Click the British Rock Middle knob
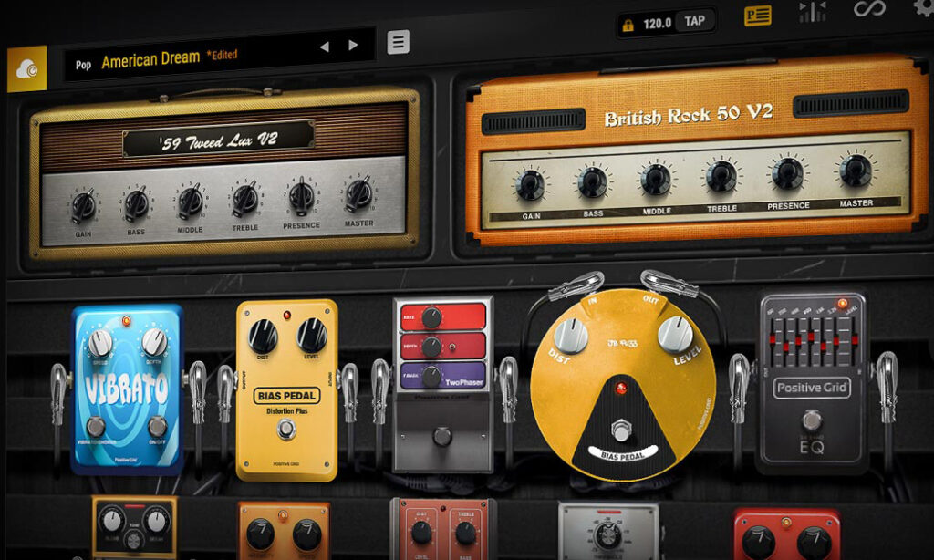The width and height of the screenshot is (934, 560). click(657, 180)
